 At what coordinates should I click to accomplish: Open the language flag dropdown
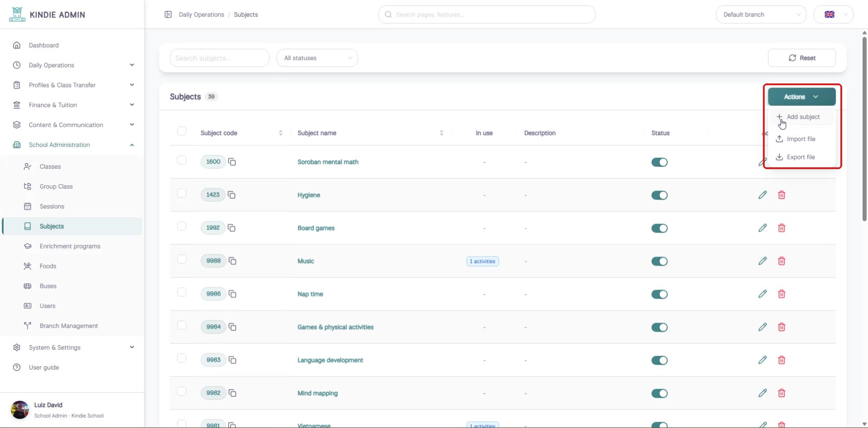(x=834, y=15)
